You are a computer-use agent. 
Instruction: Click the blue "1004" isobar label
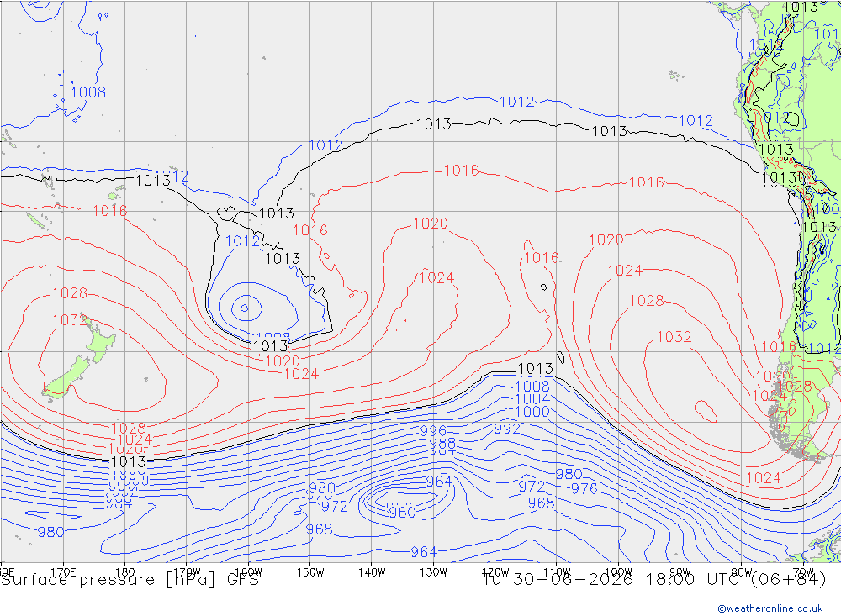tap(532, 399)
